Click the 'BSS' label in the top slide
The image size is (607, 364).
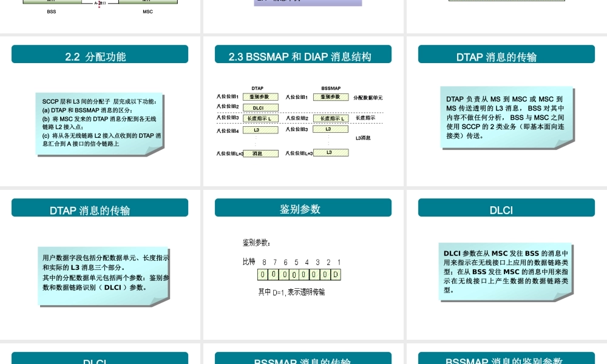click(x=52, y=12)
